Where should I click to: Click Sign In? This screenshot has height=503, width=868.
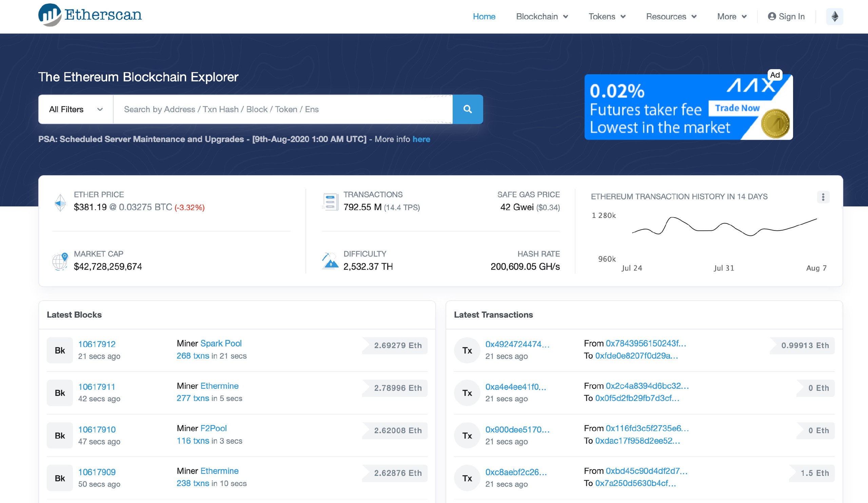pyautogui.click(x=786, y=17)
